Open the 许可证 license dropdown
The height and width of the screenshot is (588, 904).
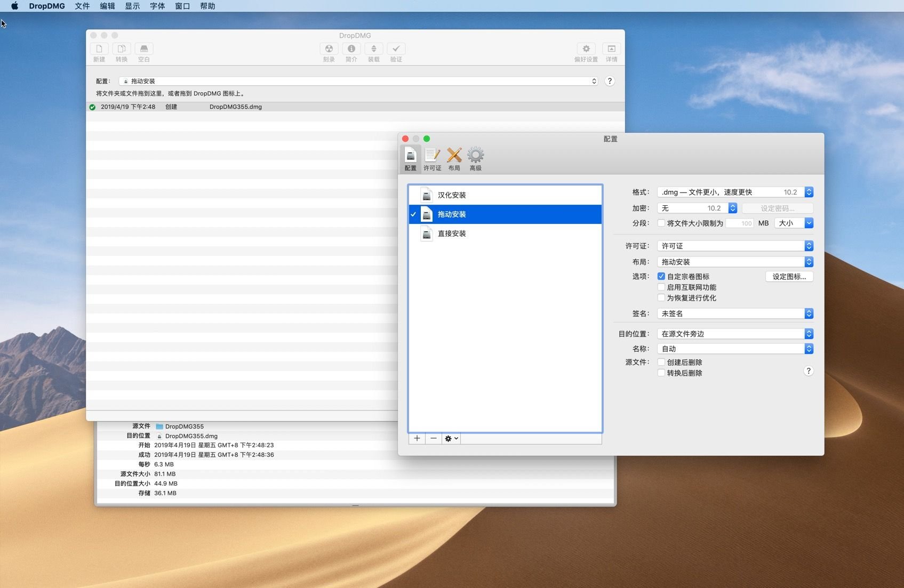pos(735,246)
